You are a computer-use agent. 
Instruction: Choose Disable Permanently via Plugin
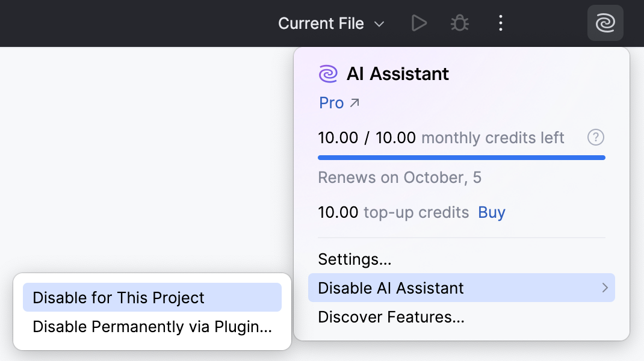[152, 327]
